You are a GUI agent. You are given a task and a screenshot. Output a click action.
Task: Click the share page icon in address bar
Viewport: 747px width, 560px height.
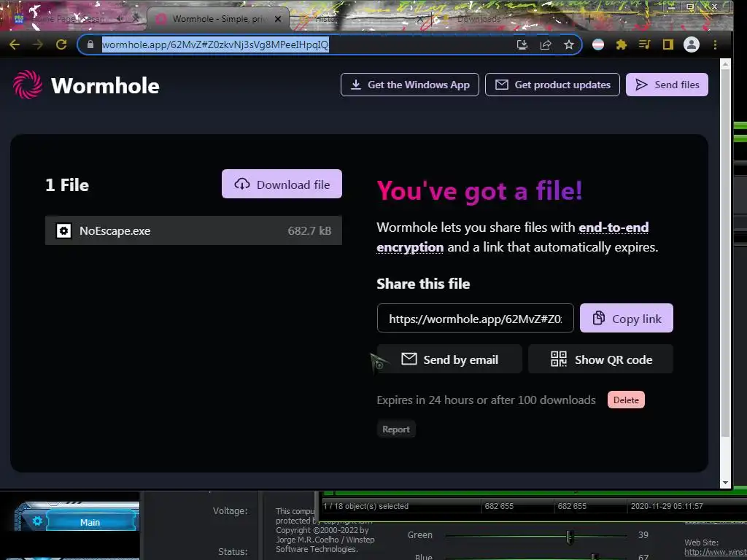click(x=546, y=44)
